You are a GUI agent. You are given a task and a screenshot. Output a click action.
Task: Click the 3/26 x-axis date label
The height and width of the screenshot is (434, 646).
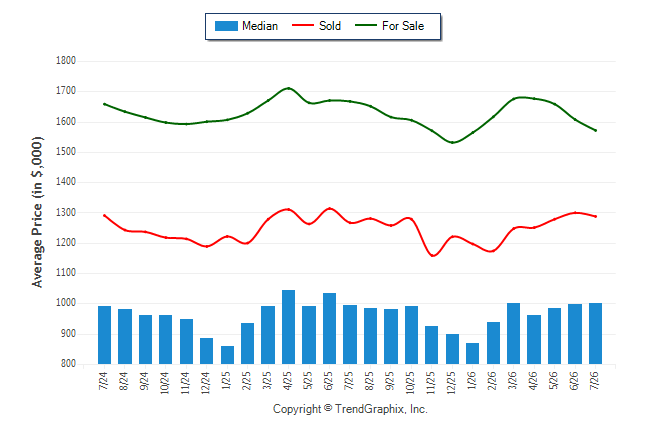pyautogui.click(x=513, y=380)
